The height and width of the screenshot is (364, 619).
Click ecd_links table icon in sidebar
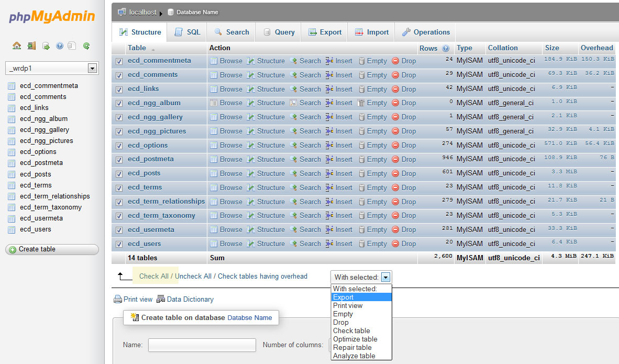pos(12,108)
